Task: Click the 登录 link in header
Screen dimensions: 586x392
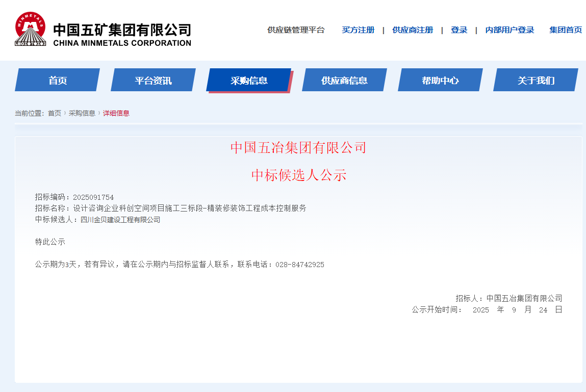Action: (x=459, y=30)
